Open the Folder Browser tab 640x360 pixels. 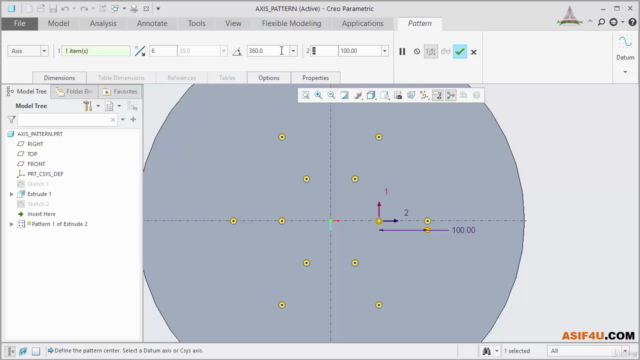click(74, 91)
